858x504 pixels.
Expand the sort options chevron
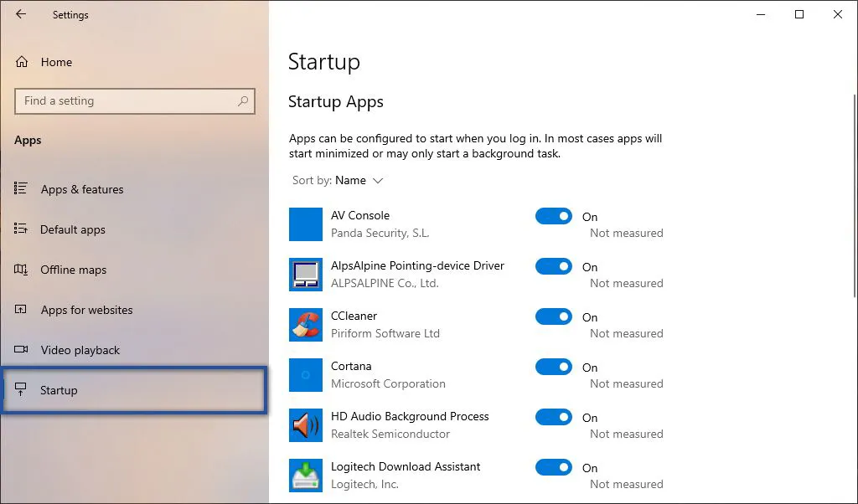[x=377, y=180]
